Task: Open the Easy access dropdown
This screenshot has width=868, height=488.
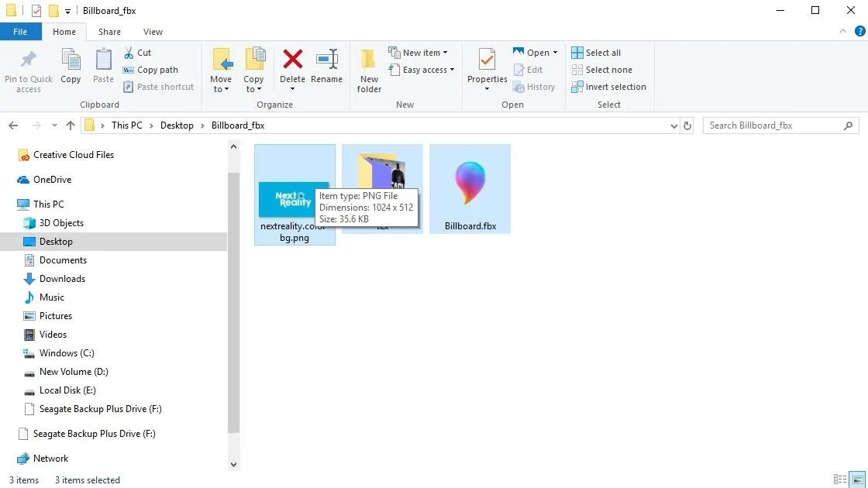Action: [x=422, y=70]
